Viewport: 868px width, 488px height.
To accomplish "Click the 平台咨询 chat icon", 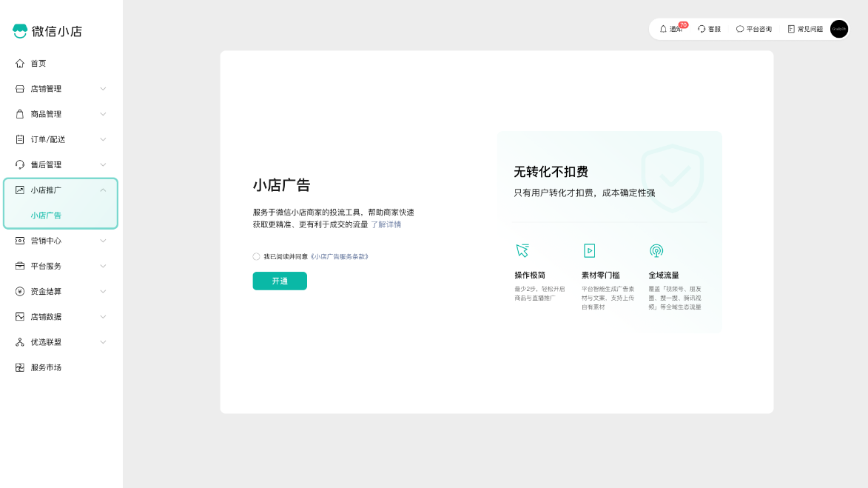I will 739,28.
